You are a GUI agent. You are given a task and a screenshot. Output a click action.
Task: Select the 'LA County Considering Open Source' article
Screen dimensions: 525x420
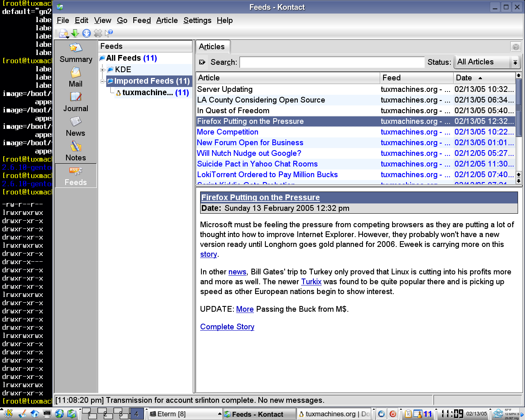tap(356, 100)
